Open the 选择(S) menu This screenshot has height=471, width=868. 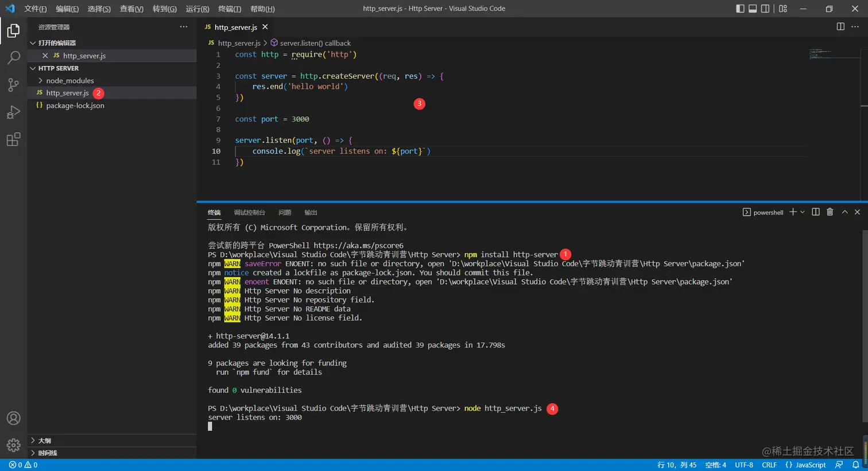click(99, 9)
